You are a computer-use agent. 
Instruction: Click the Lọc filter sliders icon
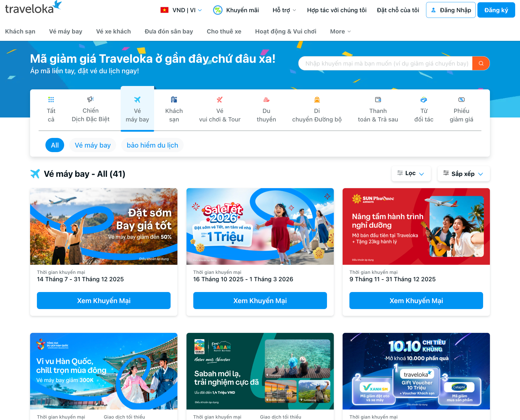tap(400, 173)
